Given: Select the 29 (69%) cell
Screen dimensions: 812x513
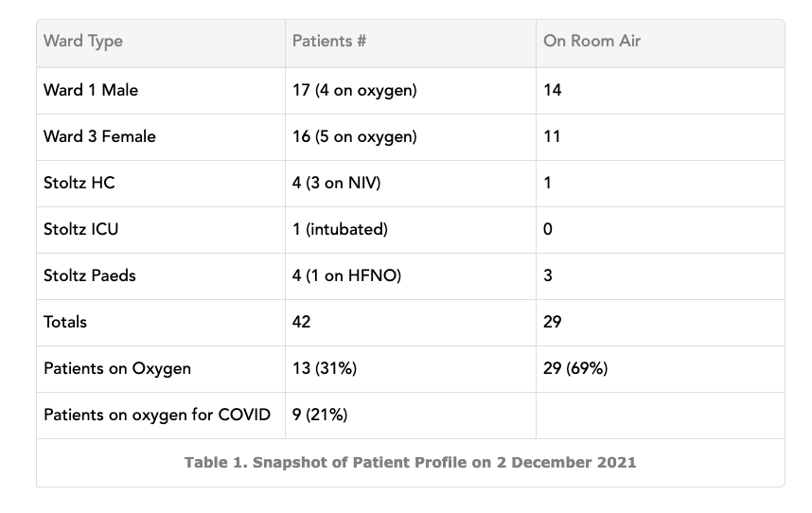Looking at the screenshot, I should pyautogui.click(x=661, y=368).
